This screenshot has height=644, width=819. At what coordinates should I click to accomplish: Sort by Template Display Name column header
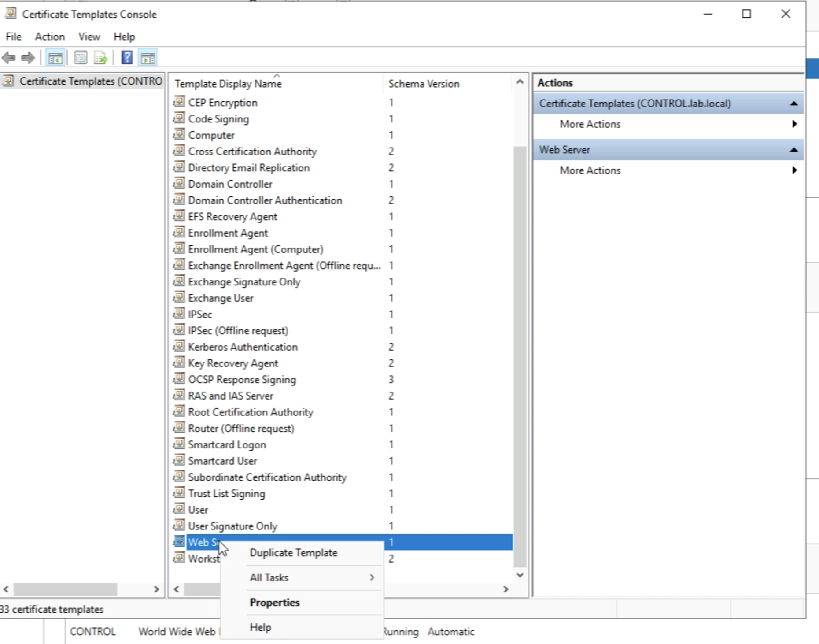pos(228,84)
